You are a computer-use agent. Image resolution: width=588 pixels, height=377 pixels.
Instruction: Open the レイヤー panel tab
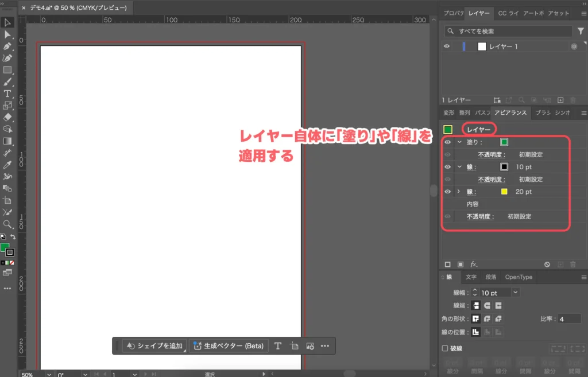point(479,13)
